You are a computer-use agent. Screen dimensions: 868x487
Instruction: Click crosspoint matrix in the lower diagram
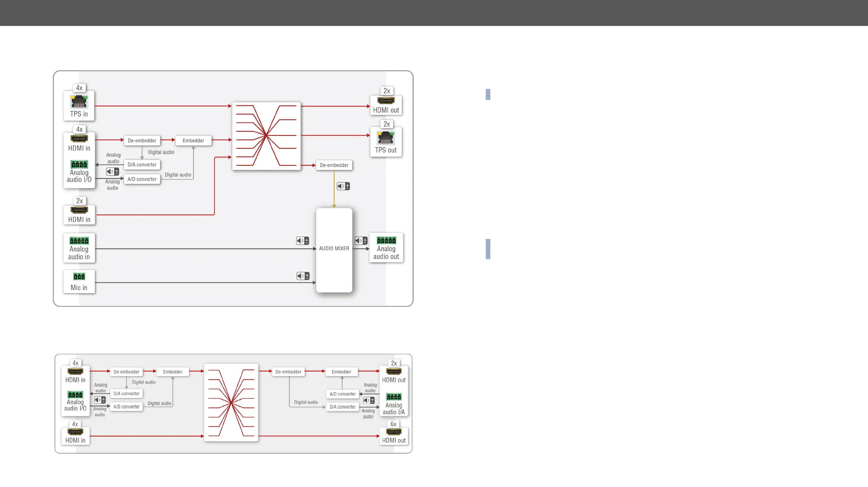tap(231, 403)
